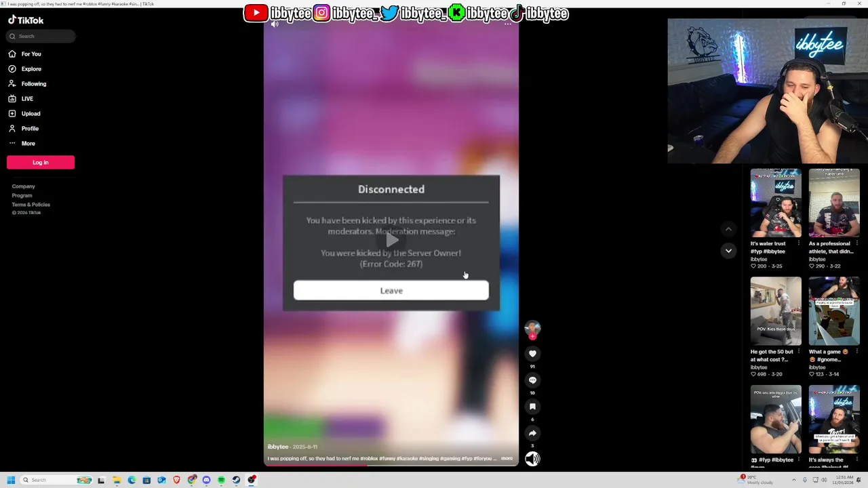Click the TikTok search field
Screen dimensions: 868x488
pyautogui.click(x=41, y=36)
